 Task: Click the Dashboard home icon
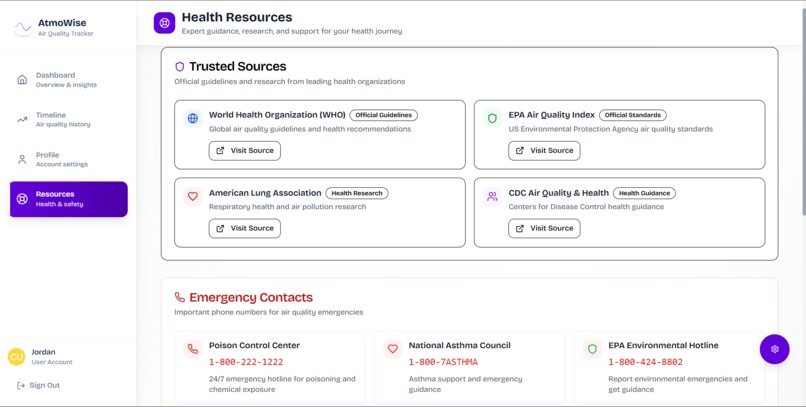22,80
